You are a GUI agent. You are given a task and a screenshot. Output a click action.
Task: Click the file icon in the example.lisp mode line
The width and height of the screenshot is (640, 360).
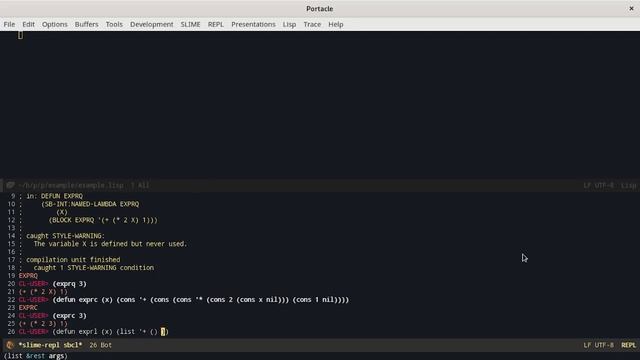click(x=10, y=185)
